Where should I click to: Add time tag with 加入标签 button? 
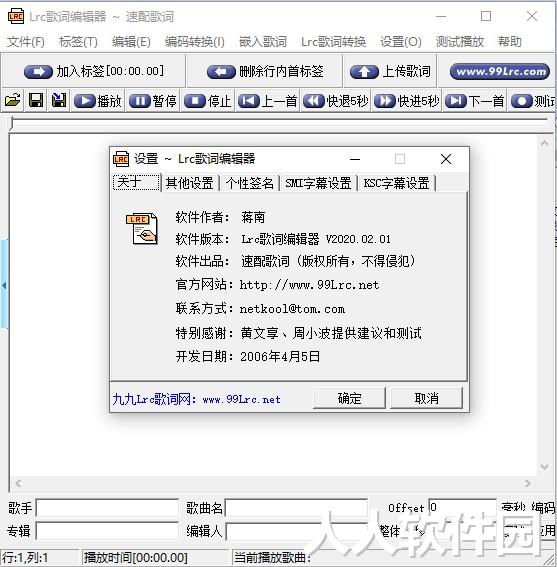[94, 71]
